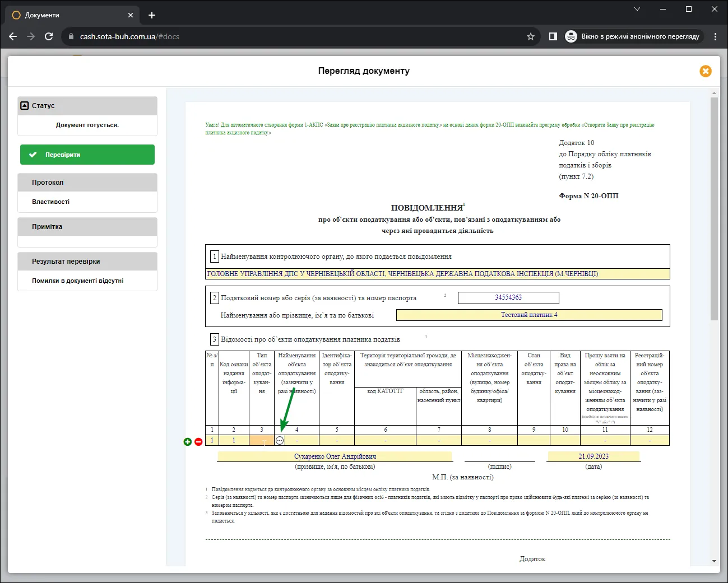Screen dimensions: 728x583
Task: Click the green Перевірити button
Action: pos(87,155)
